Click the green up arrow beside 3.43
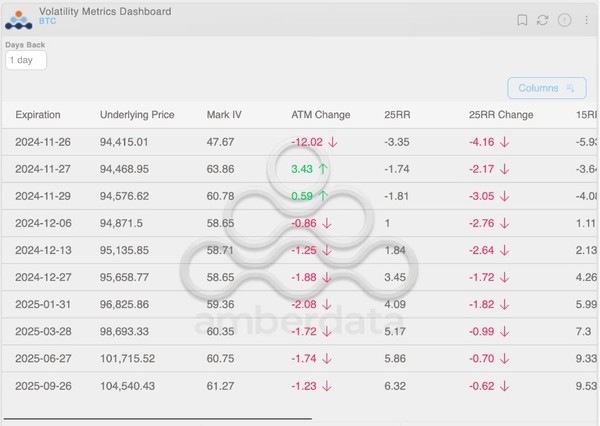The height and width of the screenshot is (426, 600). click(x=323, y=168)
